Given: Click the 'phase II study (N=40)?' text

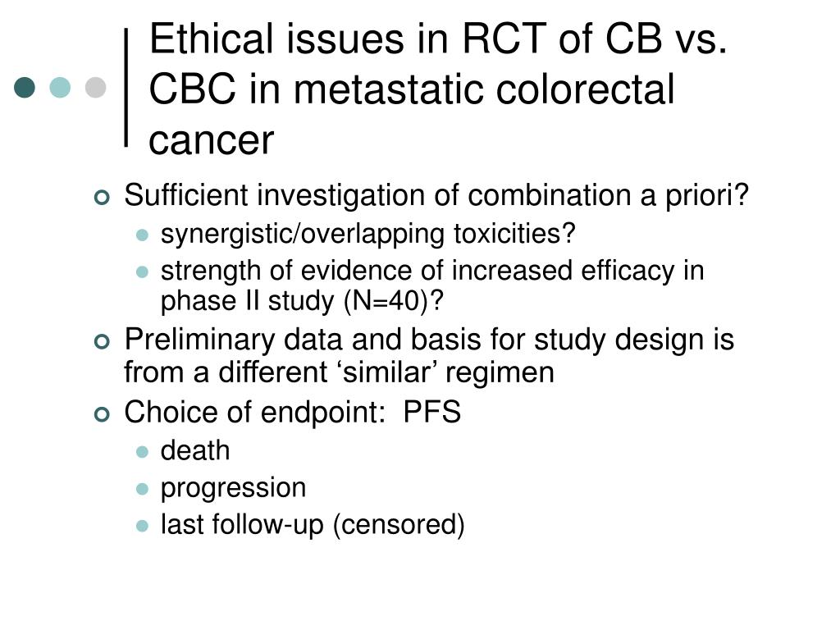Looking at the screenshot, I should (302, 301).
